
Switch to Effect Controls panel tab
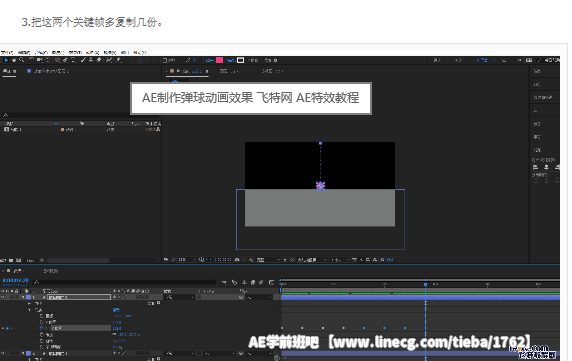(48, 71)
